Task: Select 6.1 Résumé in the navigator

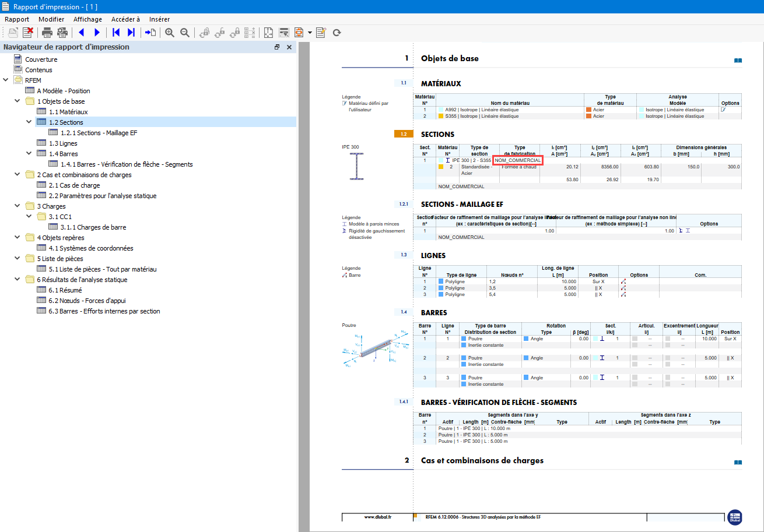Action: coord(65,290)
